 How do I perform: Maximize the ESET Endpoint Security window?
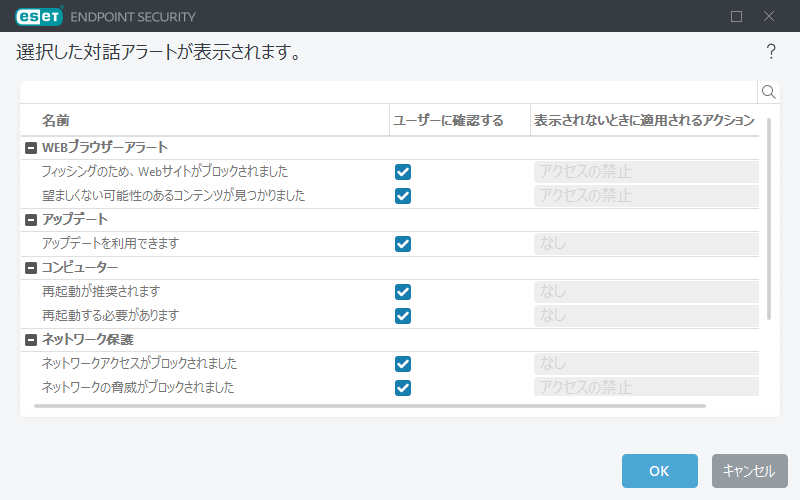coord(736,16)
